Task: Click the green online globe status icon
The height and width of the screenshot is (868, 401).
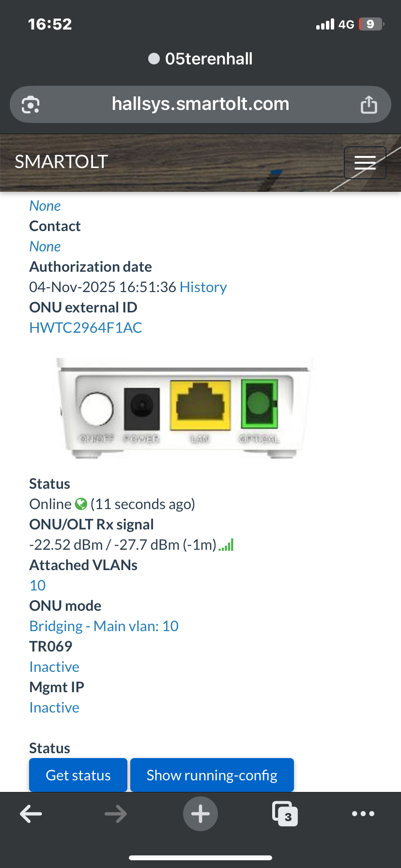Action: pos(81,504)
